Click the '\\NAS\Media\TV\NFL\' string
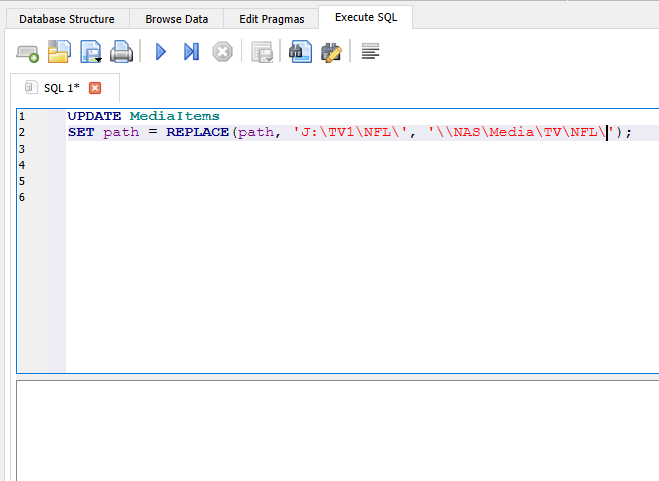Viewport: 659px width, 481px height. 521,132
